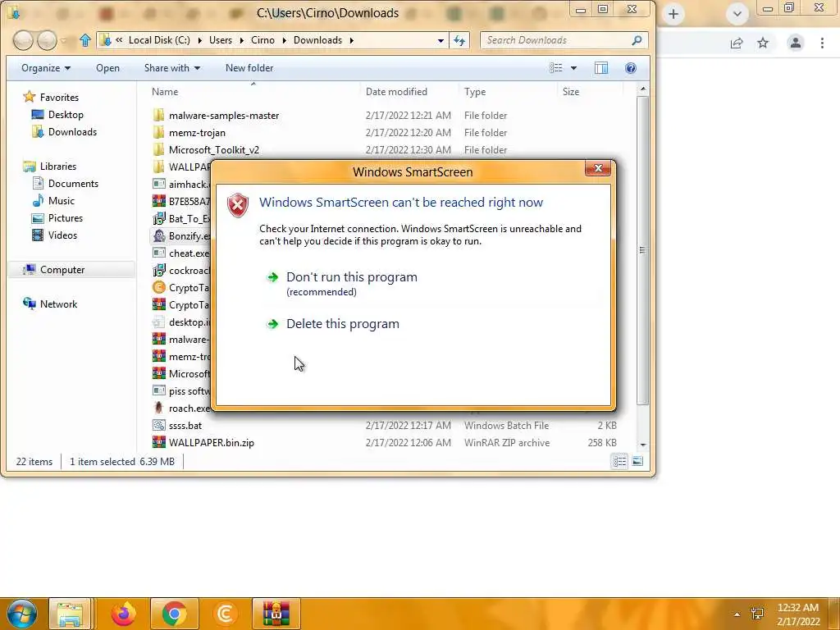
Task: Go up one folder level with the blue arrow
Action: pyautogui.click(x=85, y=40)
